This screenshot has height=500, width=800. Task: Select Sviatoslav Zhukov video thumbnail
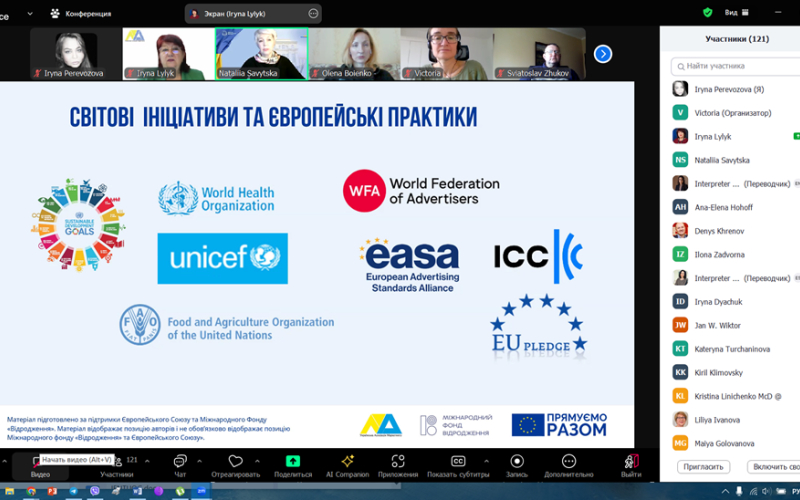coord(539,54)
